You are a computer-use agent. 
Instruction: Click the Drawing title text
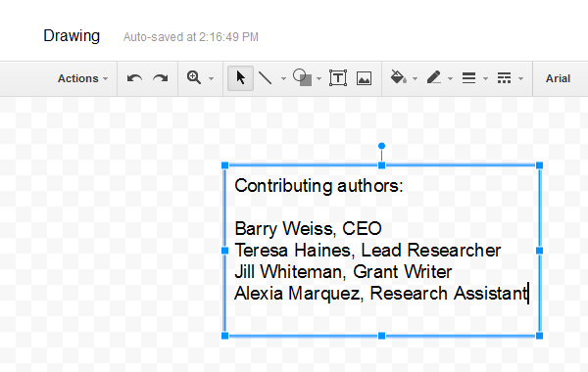tap(72, 36)
